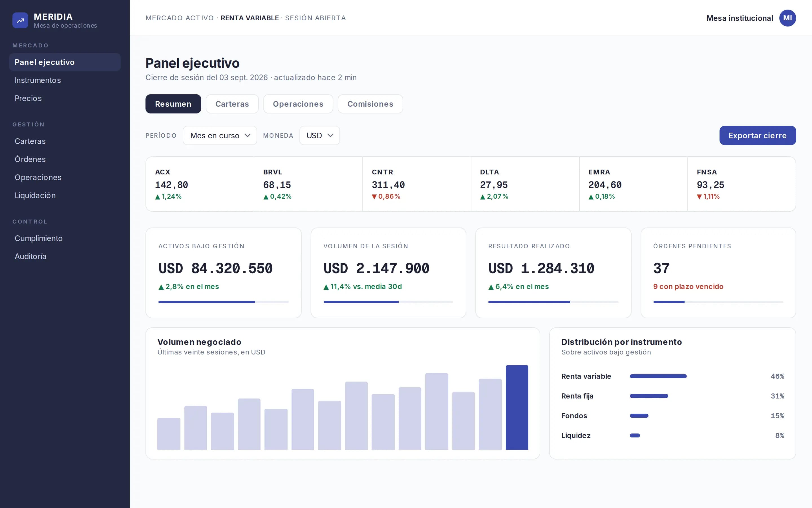812x508 pixels.
Task: Click the Panel ejecutivo page heading
Action: (193, 63)
